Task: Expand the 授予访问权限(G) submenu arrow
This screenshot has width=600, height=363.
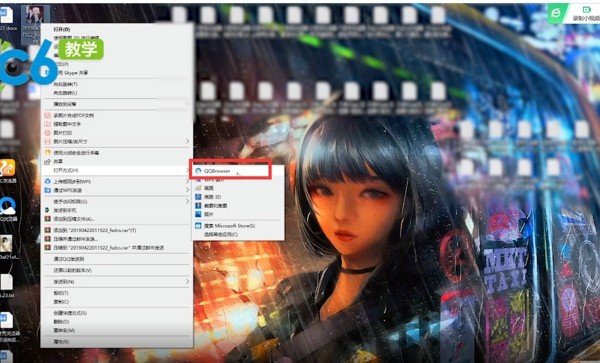Action: pos(187,201)
